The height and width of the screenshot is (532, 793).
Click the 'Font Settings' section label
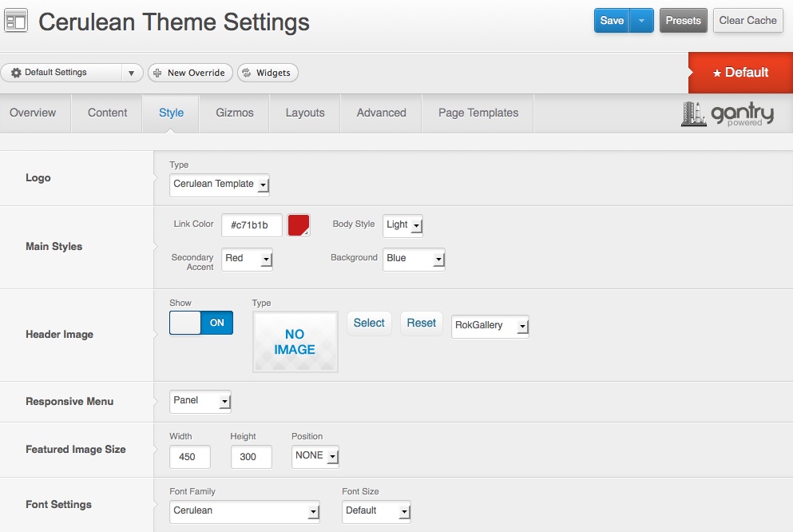coord(58,505)
